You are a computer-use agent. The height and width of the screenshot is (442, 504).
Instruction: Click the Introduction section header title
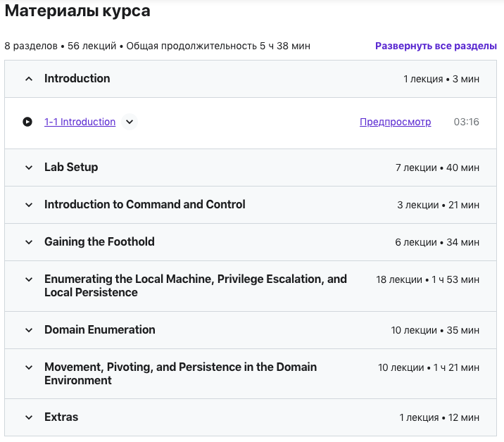(77, 79)
